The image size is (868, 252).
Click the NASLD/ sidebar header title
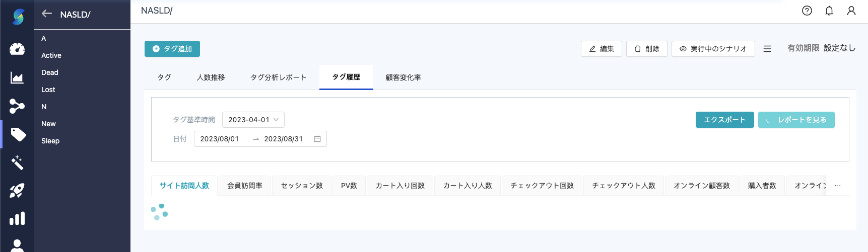click(76, 15)
